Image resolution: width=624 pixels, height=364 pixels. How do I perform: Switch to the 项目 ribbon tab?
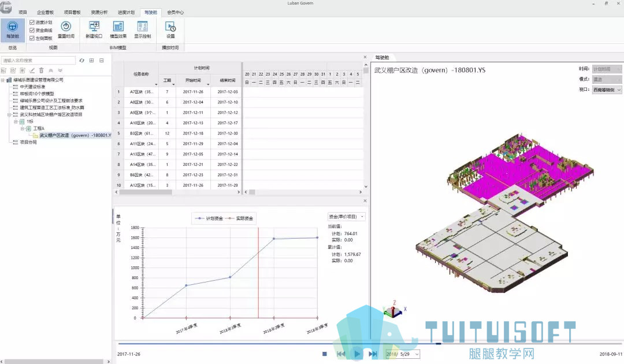point(23,12)
